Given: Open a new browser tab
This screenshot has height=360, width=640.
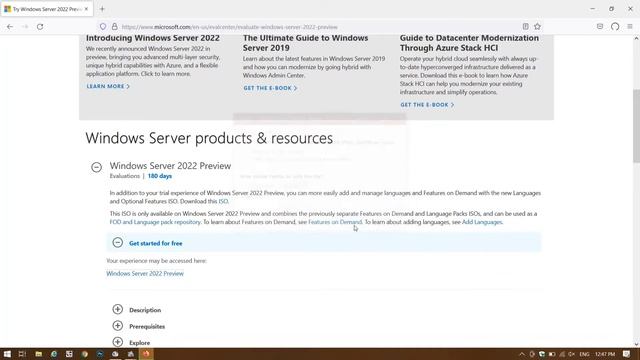Looking at the screenshot, I should [102, 9].
